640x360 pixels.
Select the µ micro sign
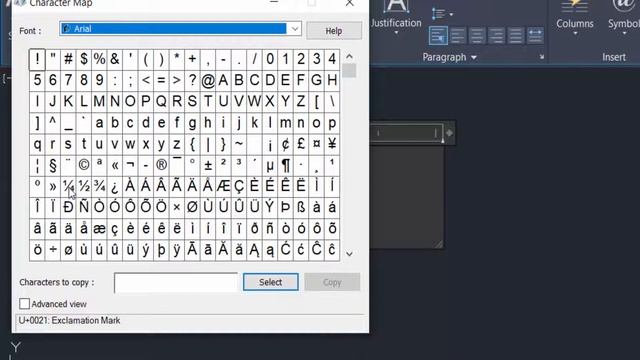[x=270, y=165]
